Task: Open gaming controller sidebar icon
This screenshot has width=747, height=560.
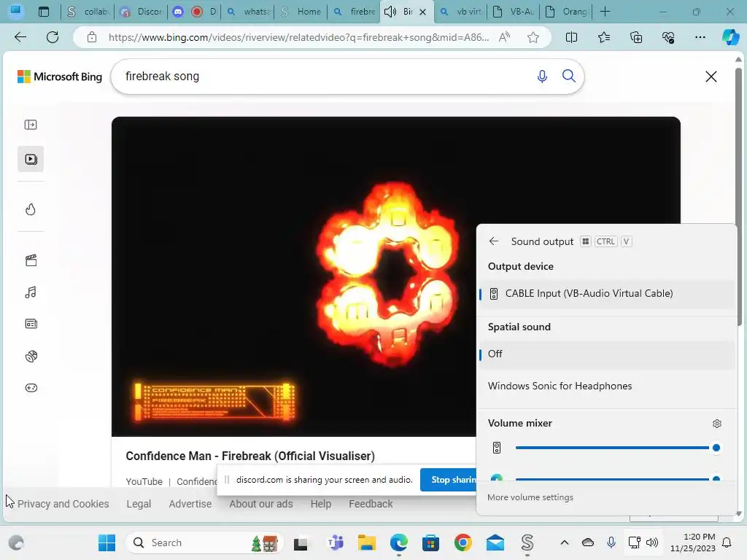Action: coord(31,388)
